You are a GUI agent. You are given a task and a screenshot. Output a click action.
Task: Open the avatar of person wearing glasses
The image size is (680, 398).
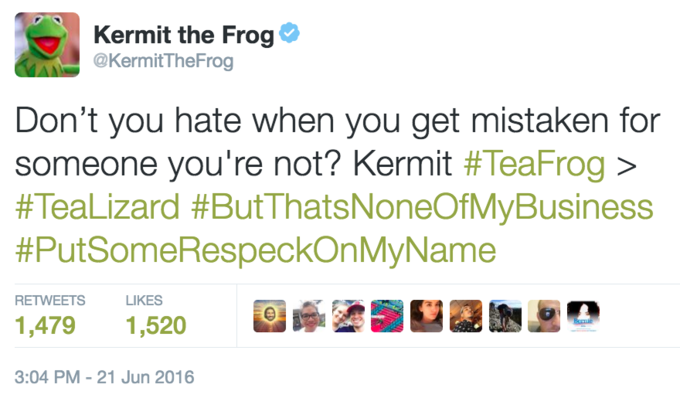(309, 316)
